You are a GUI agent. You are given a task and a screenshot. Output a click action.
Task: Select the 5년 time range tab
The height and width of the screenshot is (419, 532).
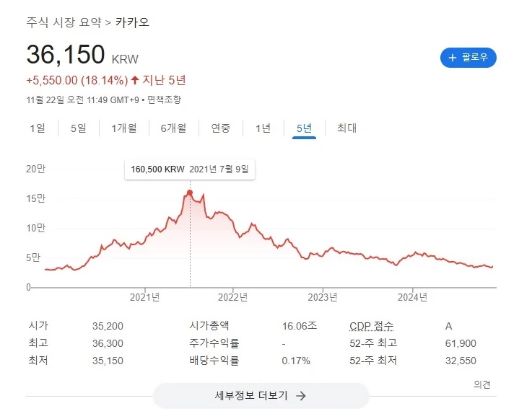[x=304, y=128]
